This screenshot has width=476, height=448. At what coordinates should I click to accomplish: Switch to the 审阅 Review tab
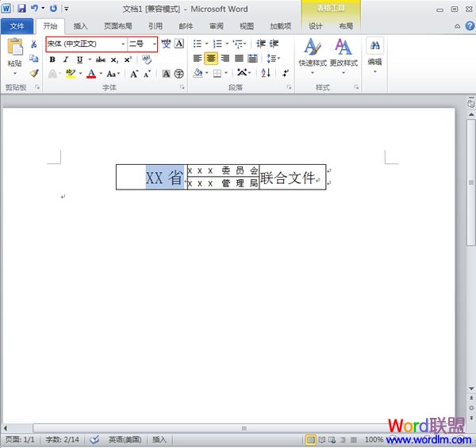216,26
